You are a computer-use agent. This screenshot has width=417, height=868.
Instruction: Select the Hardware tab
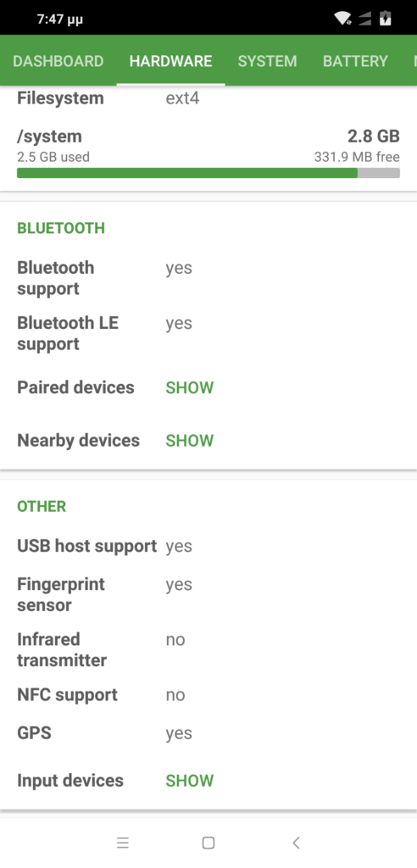click(x=170, y=61)
